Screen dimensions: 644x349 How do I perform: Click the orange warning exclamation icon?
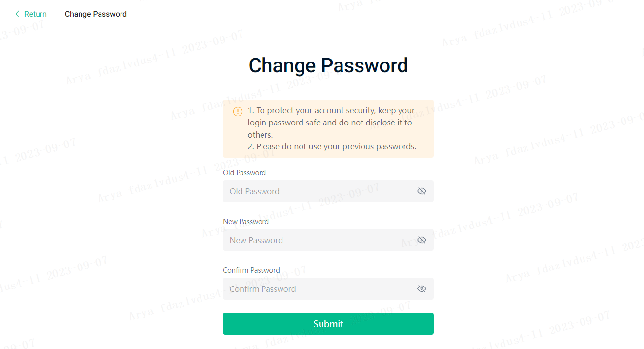(x=238, y=111)
